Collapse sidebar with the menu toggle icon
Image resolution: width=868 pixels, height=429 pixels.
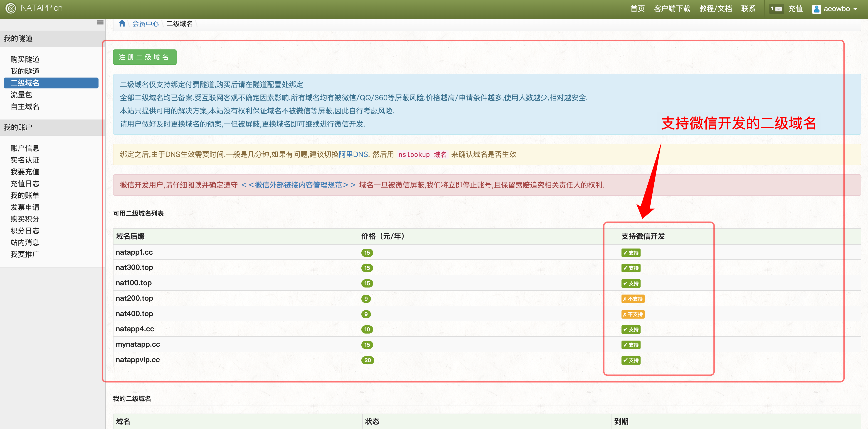pos(100,22)
